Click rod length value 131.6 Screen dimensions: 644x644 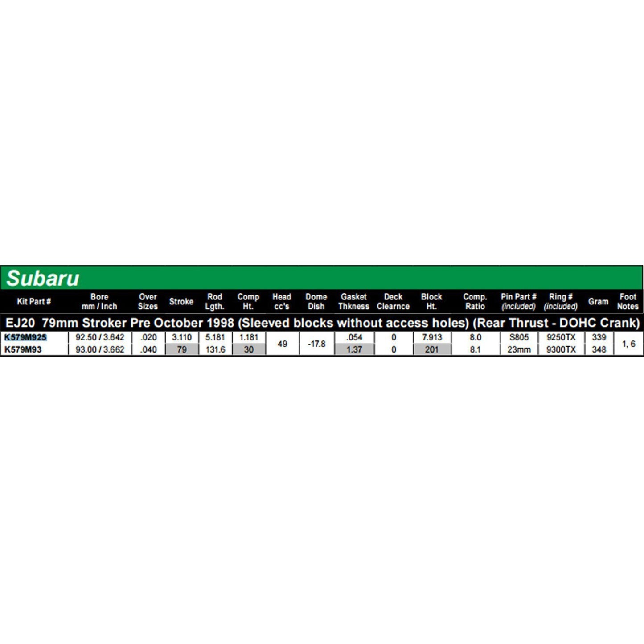pos(215,350)
